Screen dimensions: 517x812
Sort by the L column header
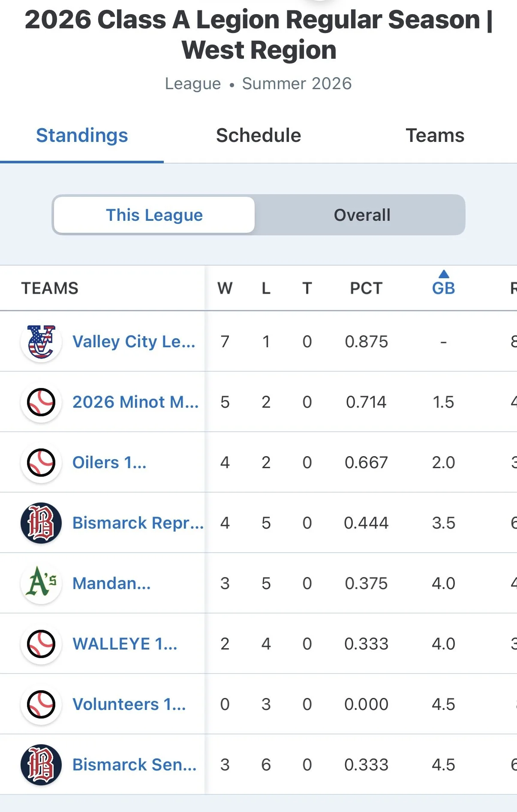[x=266, y=288]
